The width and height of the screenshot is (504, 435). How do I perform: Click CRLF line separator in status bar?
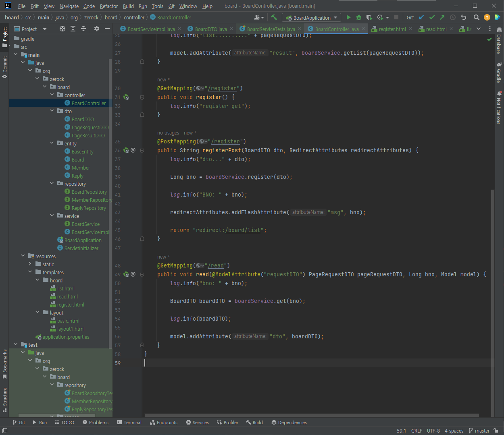417,431
